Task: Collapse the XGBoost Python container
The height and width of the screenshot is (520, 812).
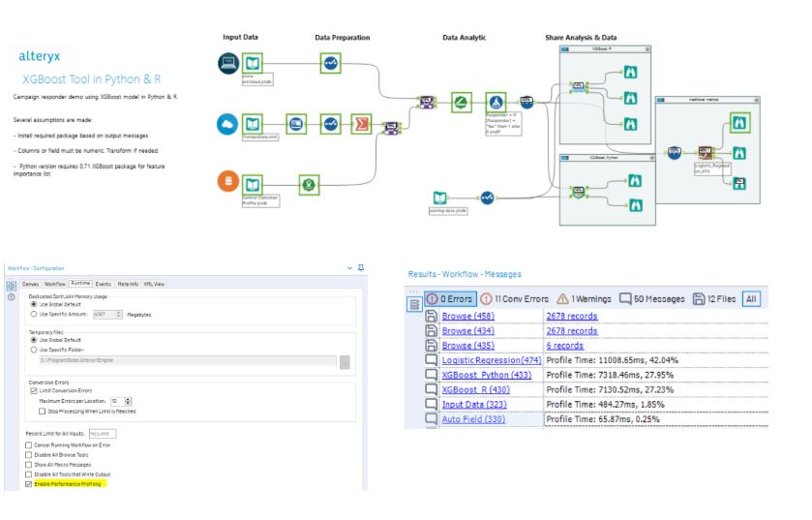Action: coord(652,158)
